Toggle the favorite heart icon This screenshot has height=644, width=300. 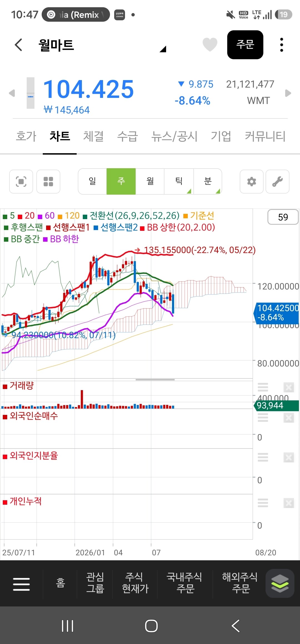(210, 44)
